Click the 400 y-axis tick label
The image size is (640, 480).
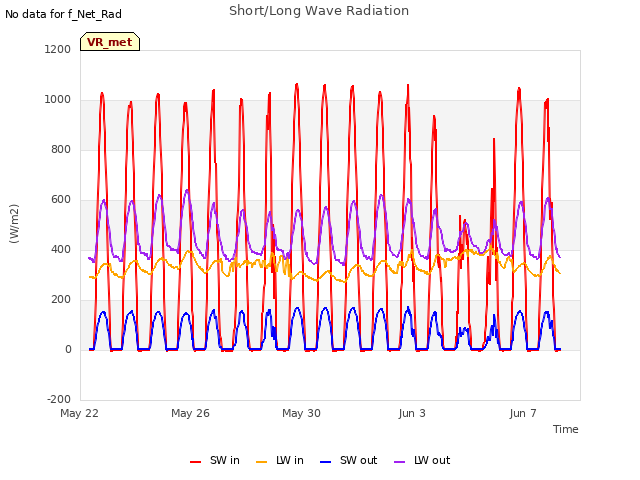[61, 249]
